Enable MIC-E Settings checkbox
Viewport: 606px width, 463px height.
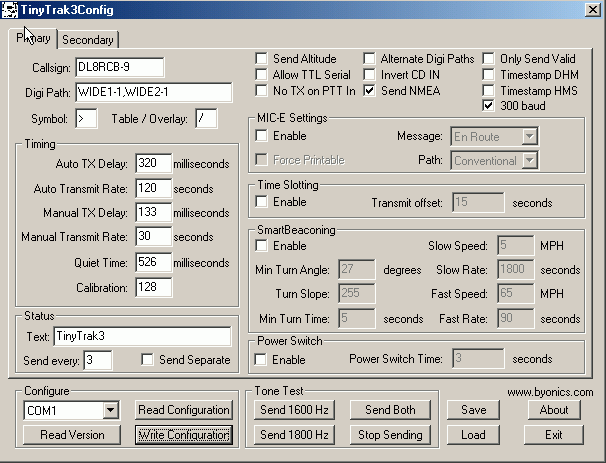(x=261, y=136)
